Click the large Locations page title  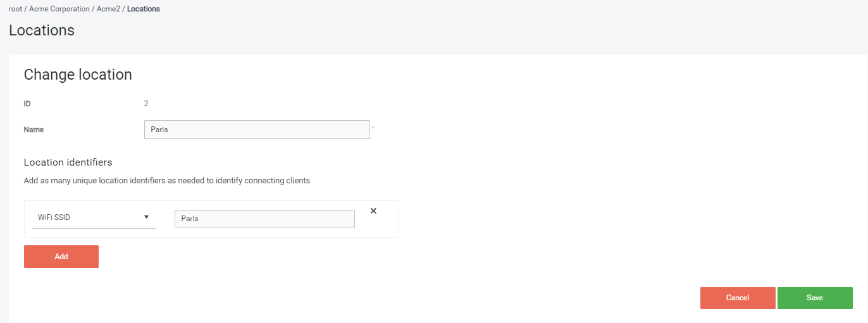point(42,30)
